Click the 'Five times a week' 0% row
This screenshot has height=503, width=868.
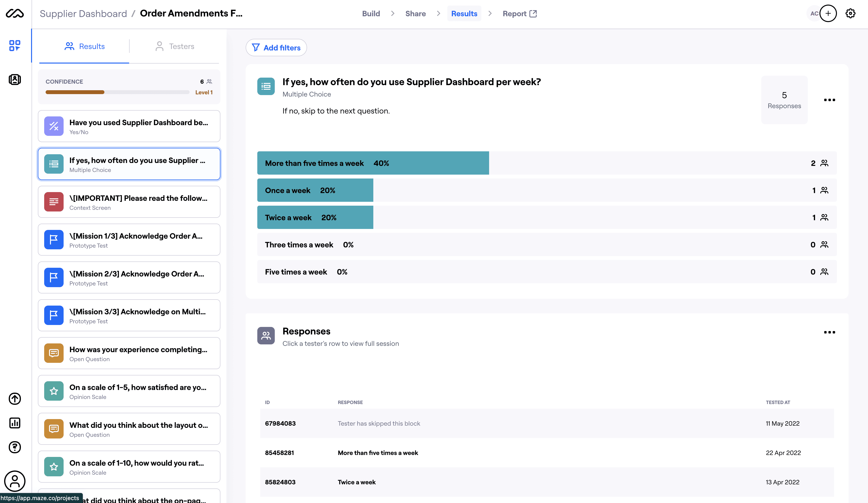pyautogui.click(x=547, y=272)
